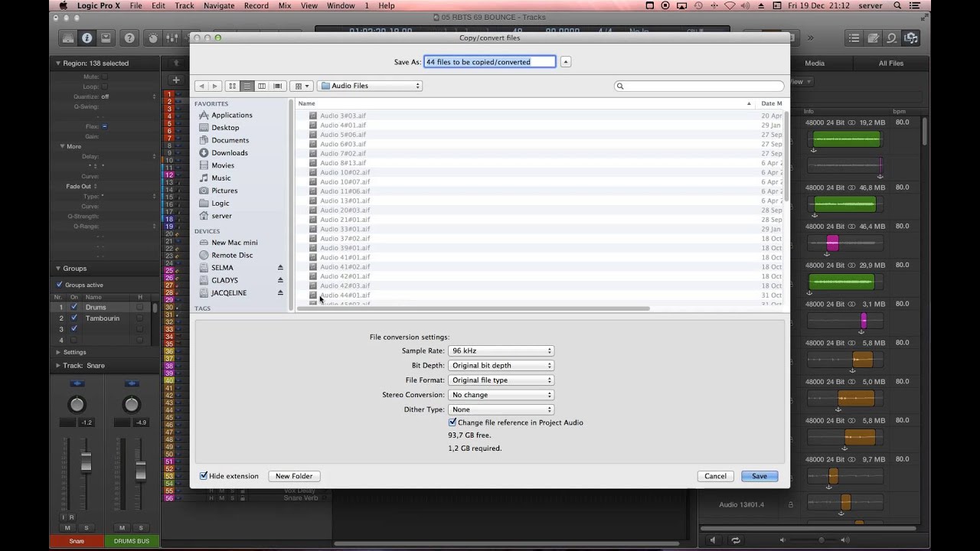Toggle Change file reference in Project Audio
This screenshot has height=551, width=980.
[452, 422]
